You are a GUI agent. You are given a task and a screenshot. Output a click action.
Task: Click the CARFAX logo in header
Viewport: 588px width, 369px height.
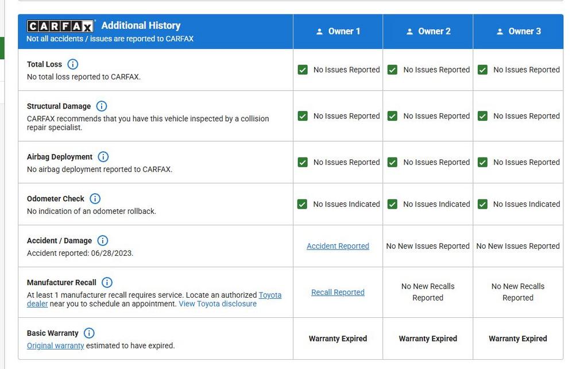pyautogui.click(x=60, y=26)
